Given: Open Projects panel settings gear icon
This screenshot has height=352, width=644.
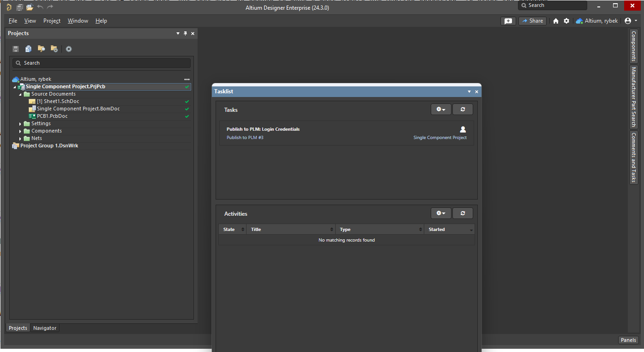Looking at the screenshot, I should coord(69,49).
